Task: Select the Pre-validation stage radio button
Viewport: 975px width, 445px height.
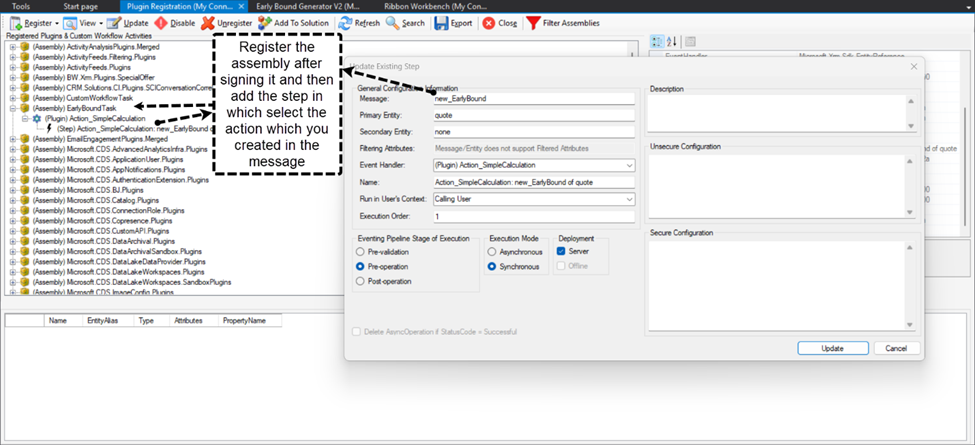Action: 359,252
